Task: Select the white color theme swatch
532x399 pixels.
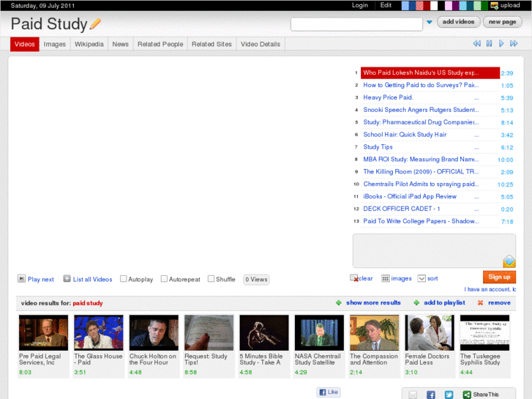Action: pyautogui.click(x=434, y=5)
